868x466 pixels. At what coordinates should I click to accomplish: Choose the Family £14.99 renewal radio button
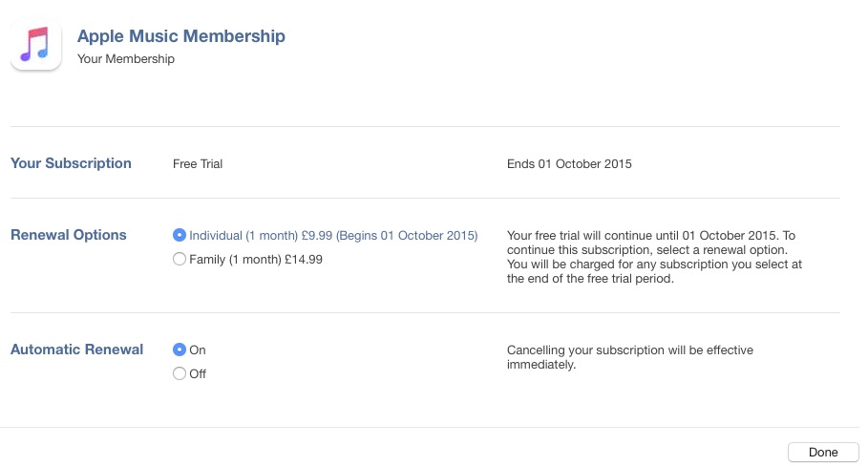(180, 259)
